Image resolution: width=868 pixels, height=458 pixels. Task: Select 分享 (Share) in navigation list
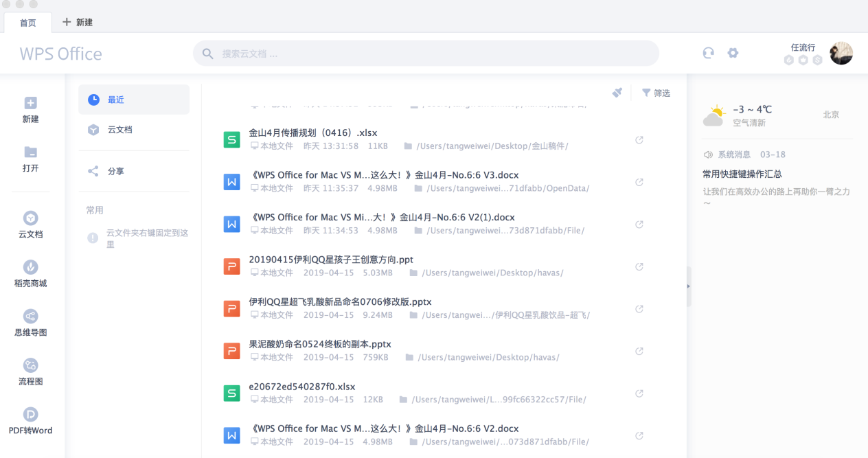134,171
